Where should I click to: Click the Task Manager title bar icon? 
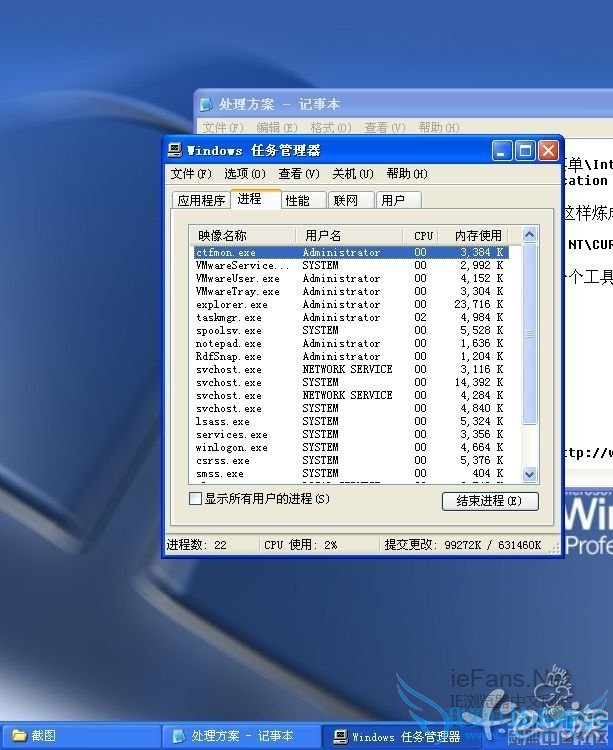pyautogui.click(x=175, y=150)
